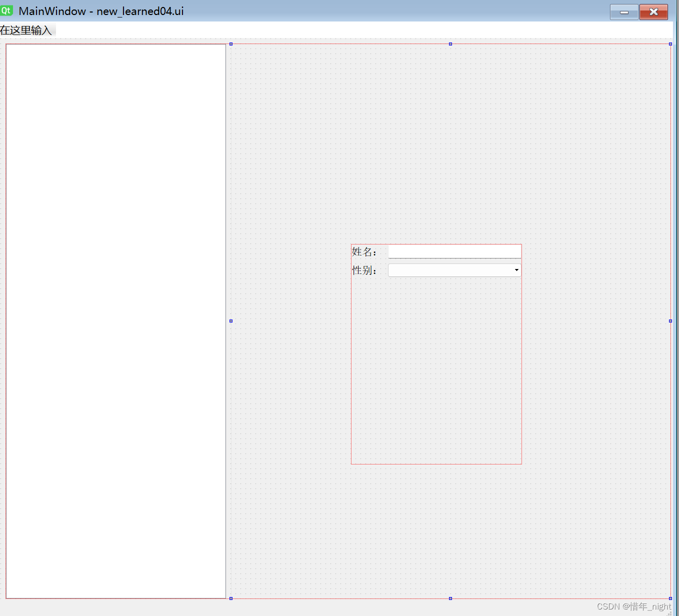
Task: Select the '姓名:' label
Action: click(x=364, y=251)
